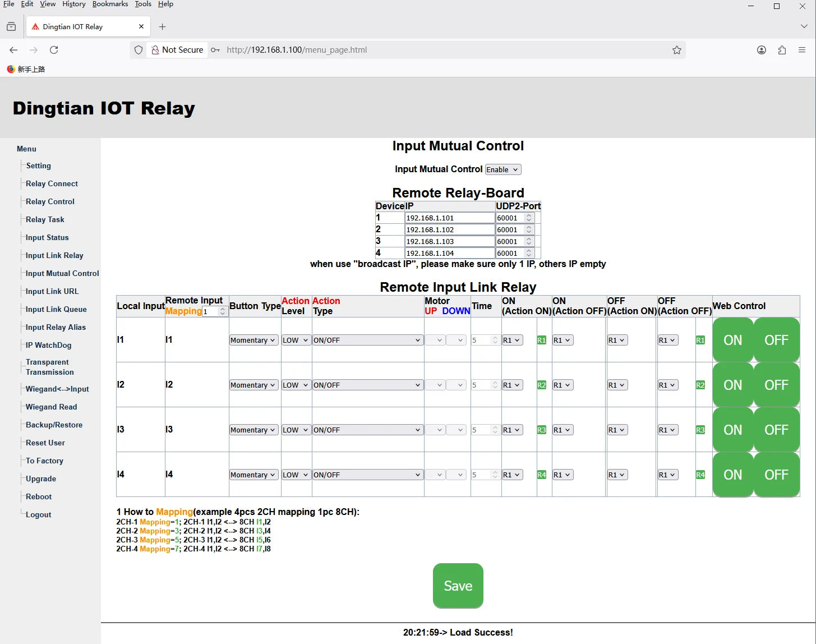Open I1 ON Action ON relay dropdown
816x644 pixels.
(513, 340)
